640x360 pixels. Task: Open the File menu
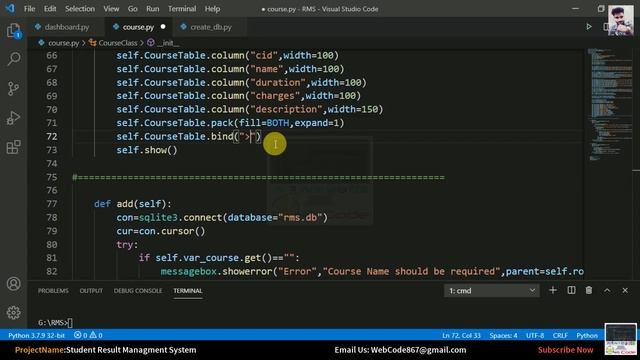click(x=29, y=9)
